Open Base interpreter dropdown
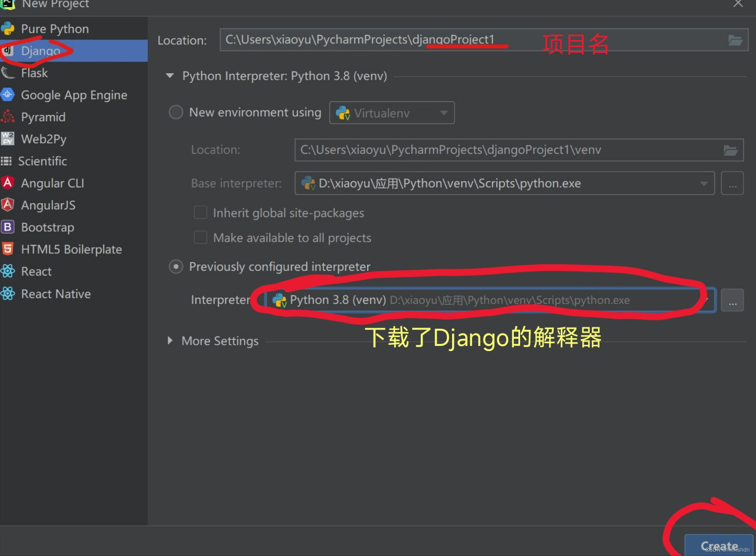 pyautogui.click(x=504, y=183)
